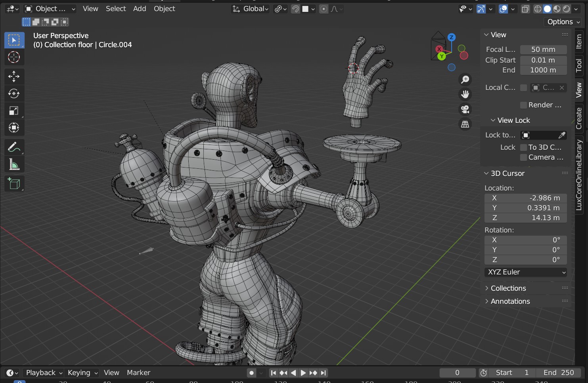The image size is (588, 383).
Task: Choose the Move tool
Action: 14,76
